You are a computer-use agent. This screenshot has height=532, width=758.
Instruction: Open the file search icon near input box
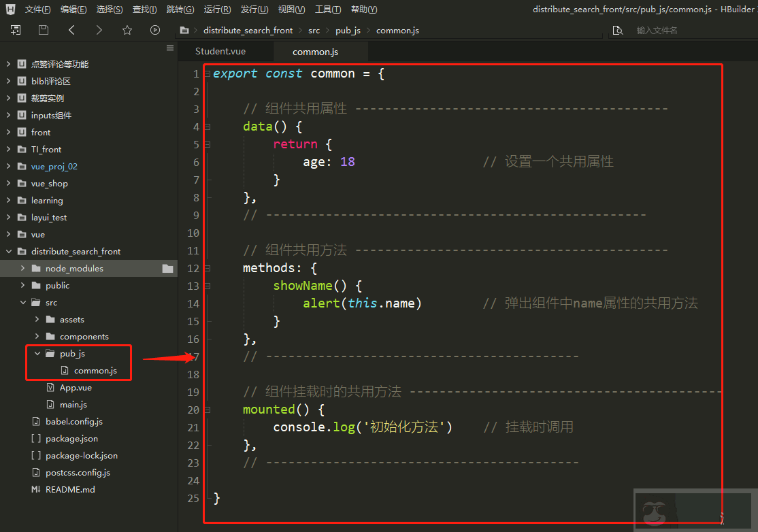tap(616, 30)
